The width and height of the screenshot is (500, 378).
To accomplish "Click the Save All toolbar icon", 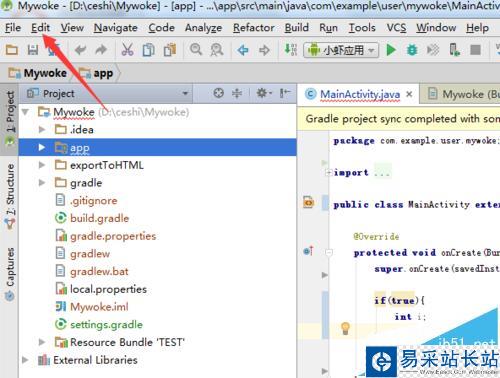I will coord(33,50).
